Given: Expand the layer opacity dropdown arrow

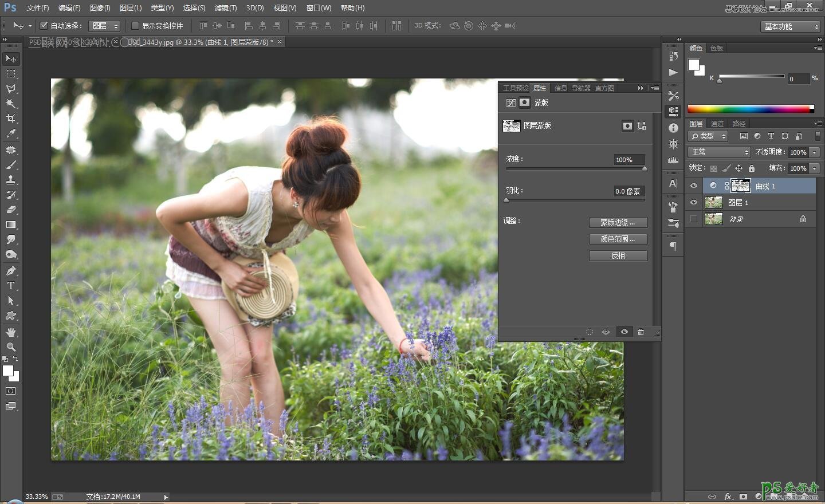Looking at the screenshot, I should [814, 152].
